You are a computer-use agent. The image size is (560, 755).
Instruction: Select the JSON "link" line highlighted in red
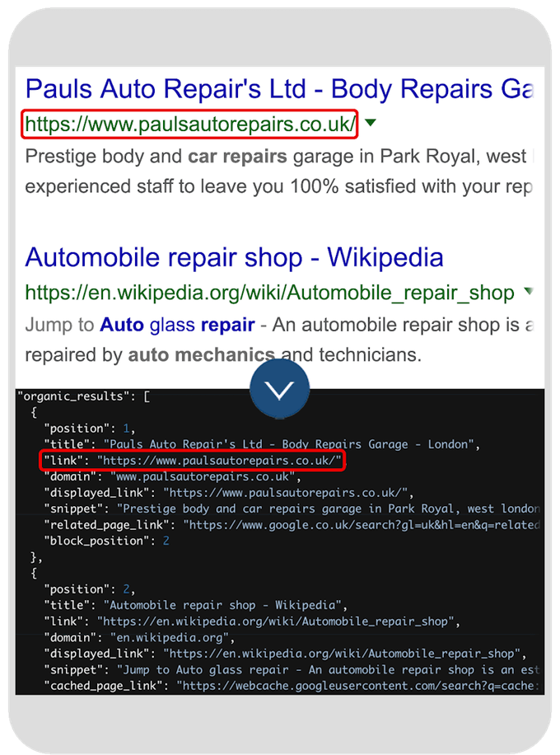pyautogui.click(x=193, y=461)
